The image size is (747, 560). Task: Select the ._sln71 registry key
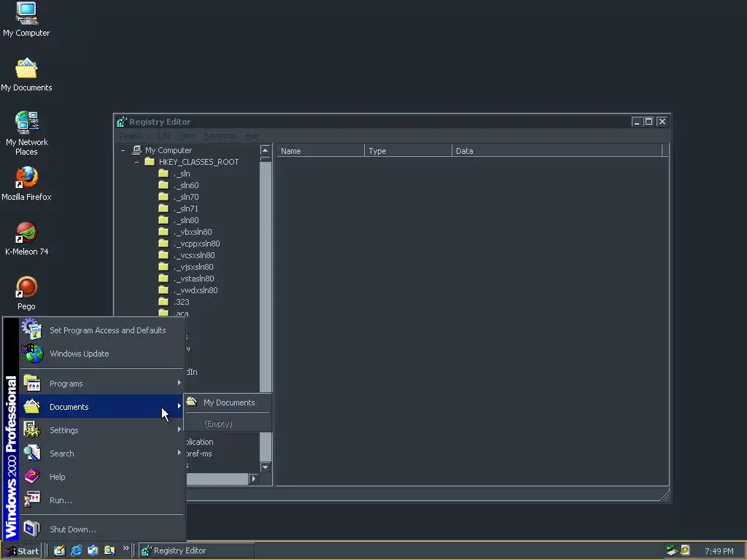click(186, 209)
